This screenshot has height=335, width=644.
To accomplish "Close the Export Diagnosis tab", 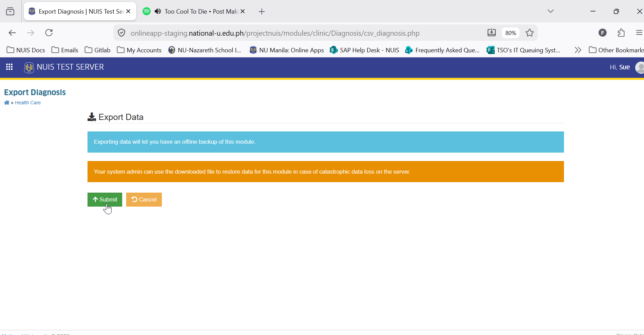I will pyautogui.click(x=128, y=11).
